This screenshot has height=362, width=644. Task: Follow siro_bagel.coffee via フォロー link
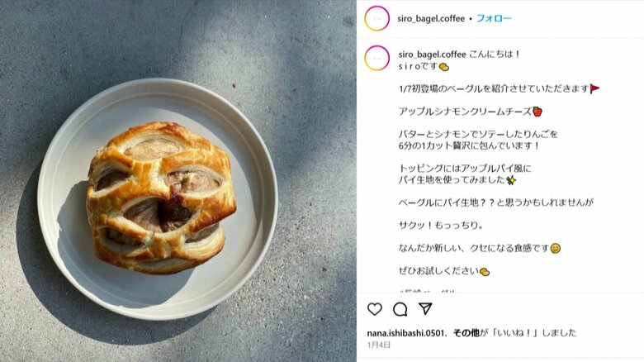point(494,18)
